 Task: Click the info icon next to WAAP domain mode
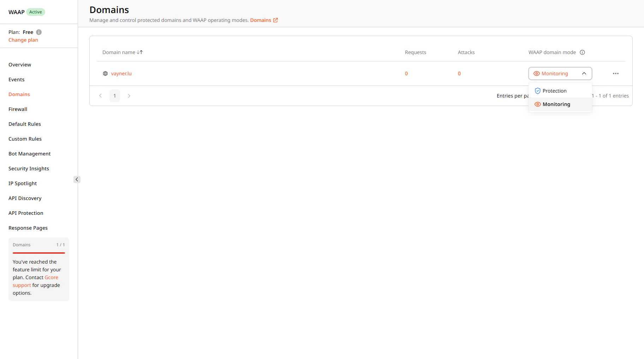583,52
